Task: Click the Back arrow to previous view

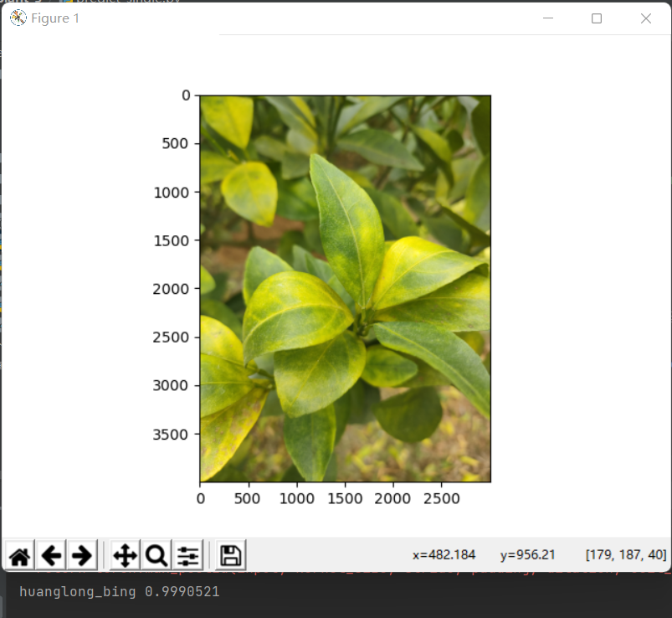Action: [x=51, y=555]
